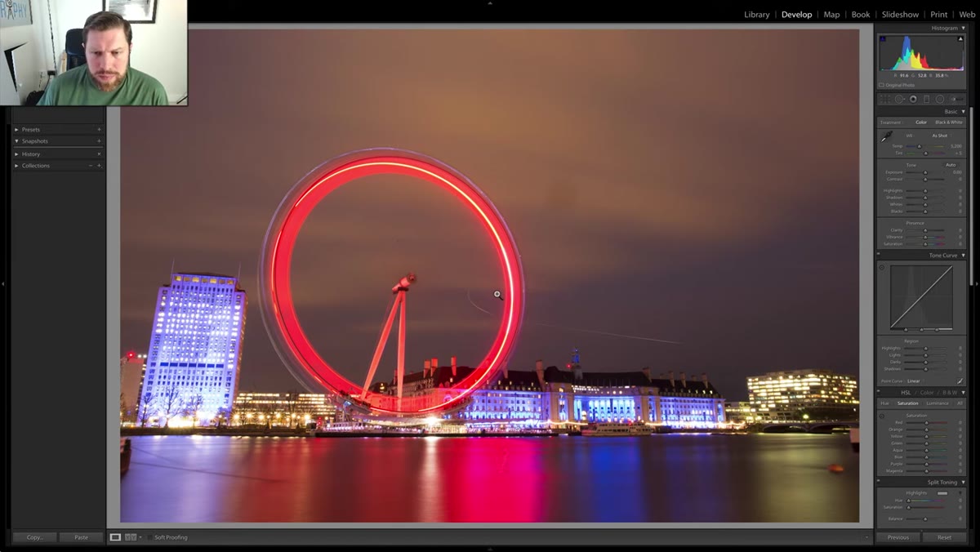Image resolution: width=980 pixels, height=552 pixels.
Task: Expand the Collections panel
Action: (x=16, y=166)
